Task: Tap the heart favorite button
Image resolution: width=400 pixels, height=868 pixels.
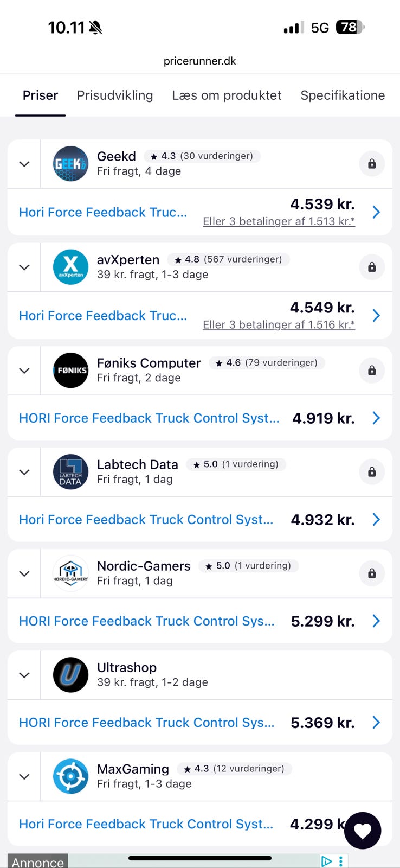Action: pos(363,831)
